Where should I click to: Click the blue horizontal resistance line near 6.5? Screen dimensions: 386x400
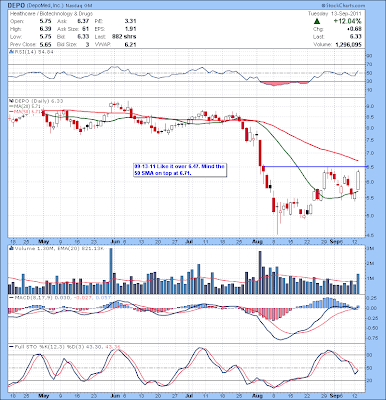(315, 166)
